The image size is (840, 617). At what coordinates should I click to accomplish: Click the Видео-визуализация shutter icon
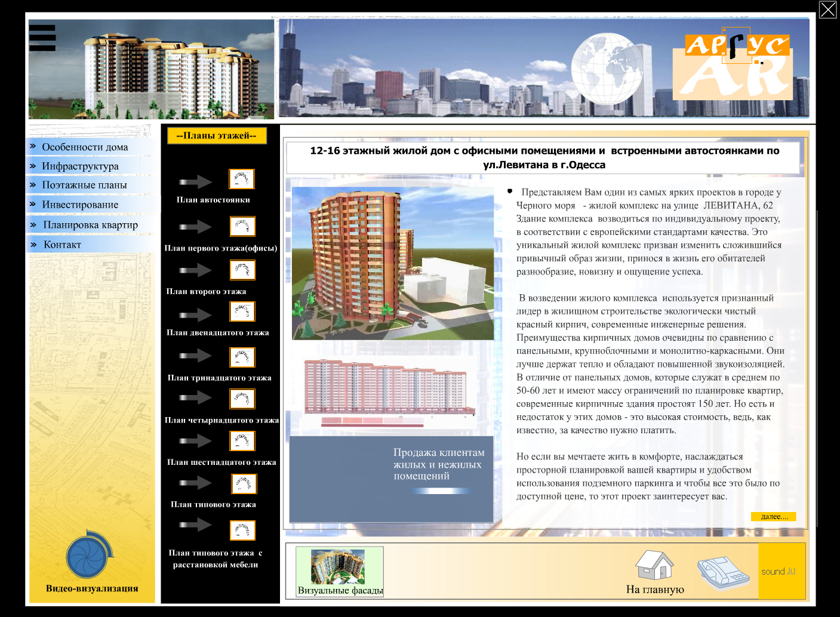coord(90,556)
